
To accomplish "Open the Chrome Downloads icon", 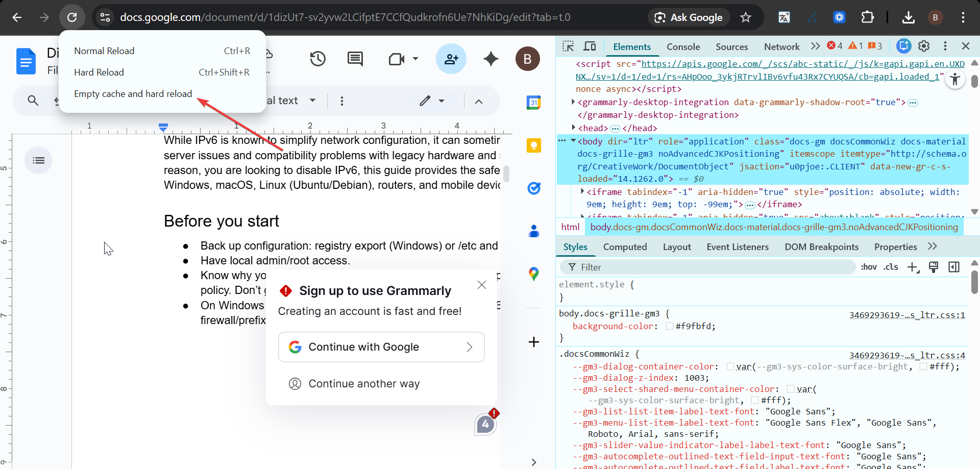I will (x=908, y=17).
